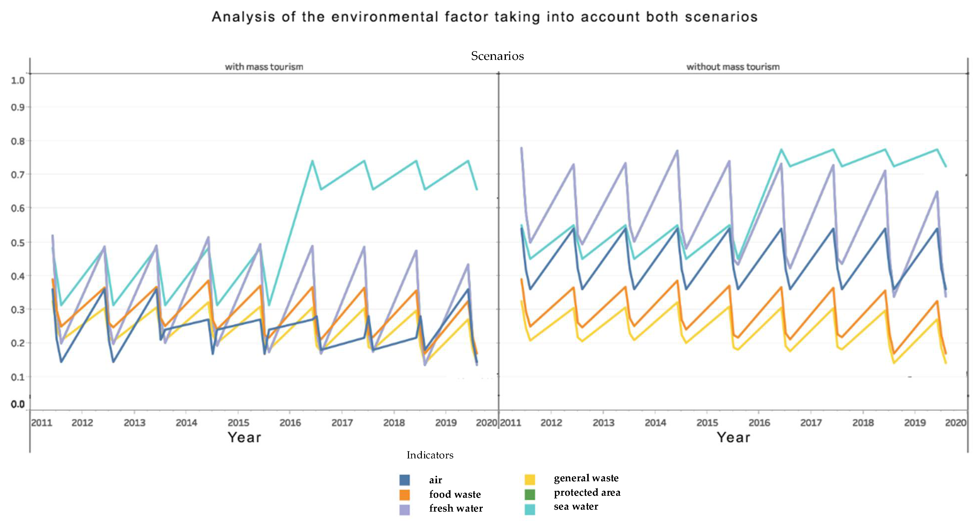This screenshot has width=980, height=525.
Task: Select the yellow general waste swatch
Action: tap(530, 479)
